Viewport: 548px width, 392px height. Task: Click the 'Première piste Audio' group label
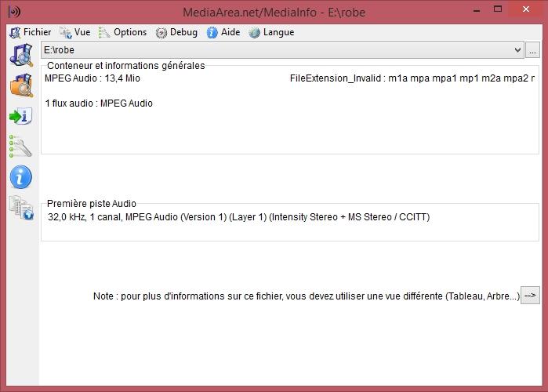[x=92, y=204]
